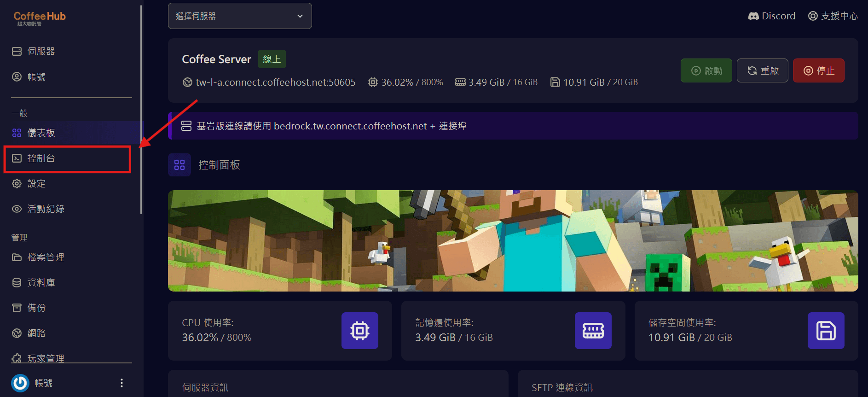Click the 36.02% / 800% CPU card value
868x397 pixels.
point(217,338)
